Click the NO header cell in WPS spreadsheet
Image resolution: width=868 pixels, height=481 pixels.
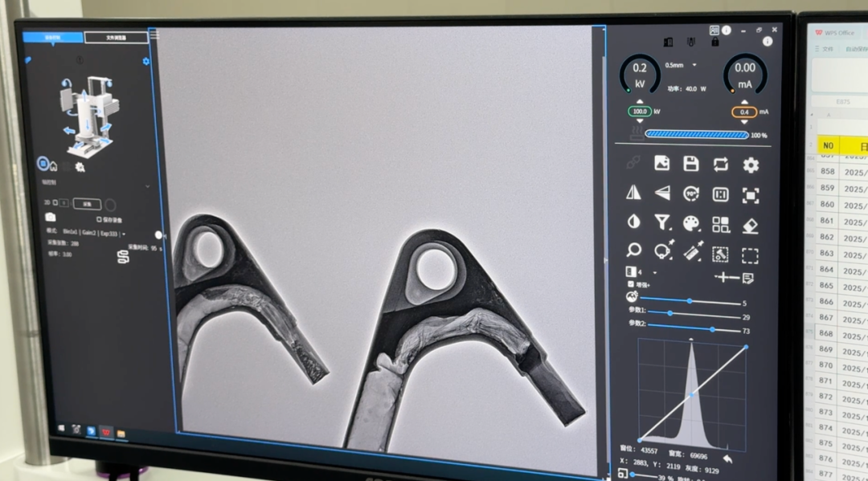(828, 145)
